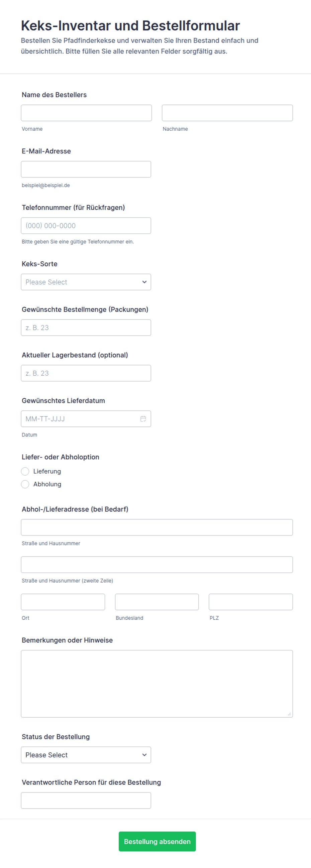Click the PLZ input field

[x=250, y=602]
